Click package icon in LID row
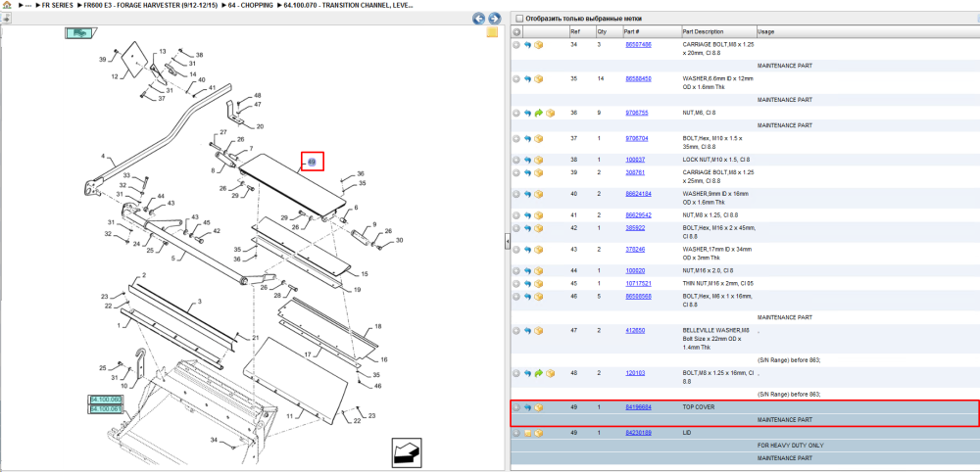The height and width of the screenshot is (472, 980). click(539, 433)
